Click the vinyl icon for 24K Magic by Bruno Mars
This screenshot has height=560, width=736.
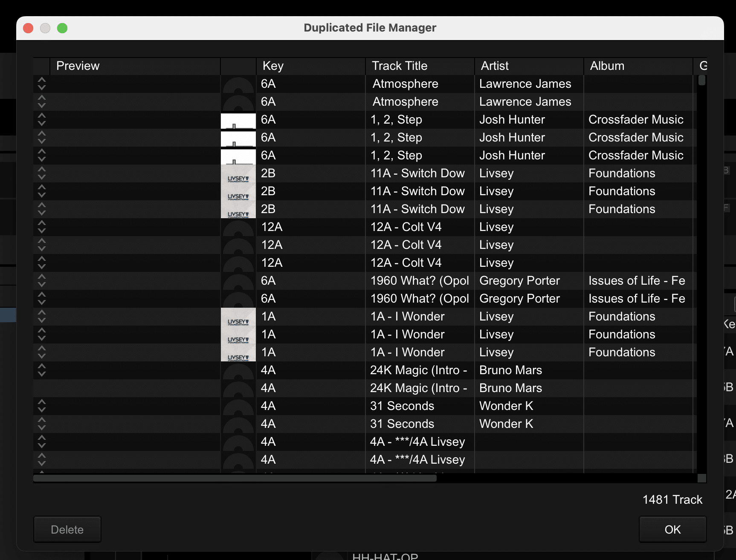pyautogui.click(x=238, y=370)
